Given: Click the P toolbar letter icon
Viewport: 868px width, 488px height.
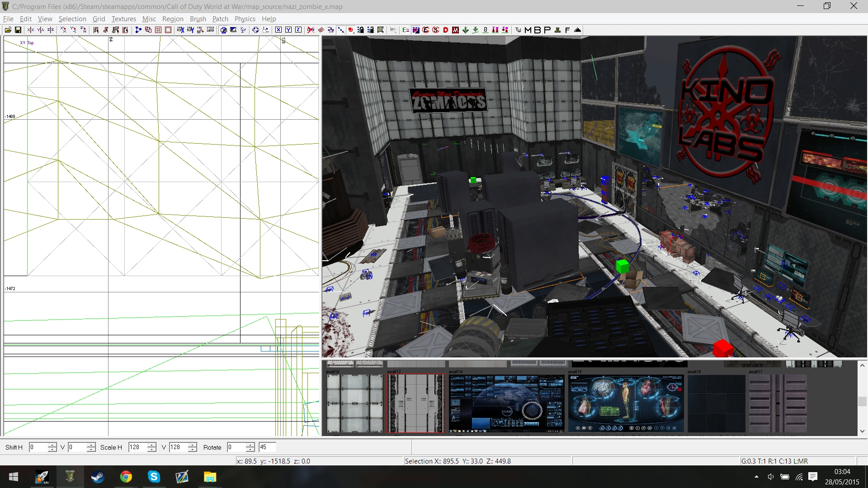Looking at the screenshot, I should tap(547, 30).
